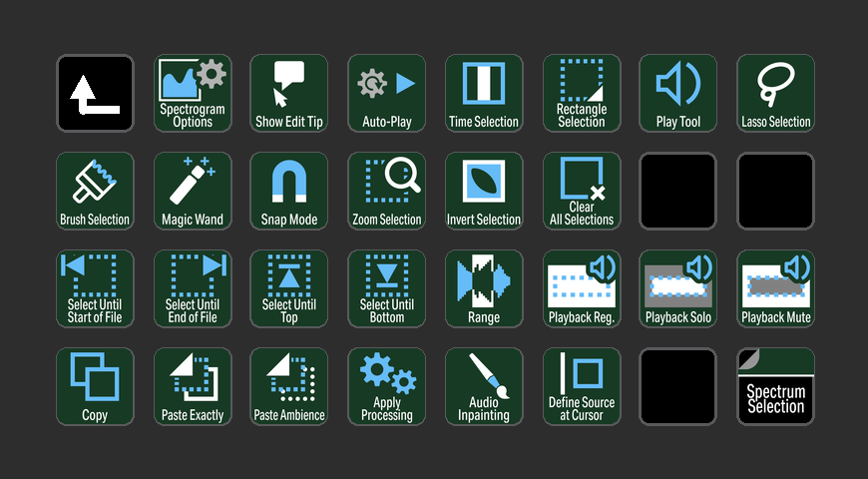The width and height of the screenshot is (868, 479).
Task: Enable Playback Reg. mode
Action: coord(582,288)
